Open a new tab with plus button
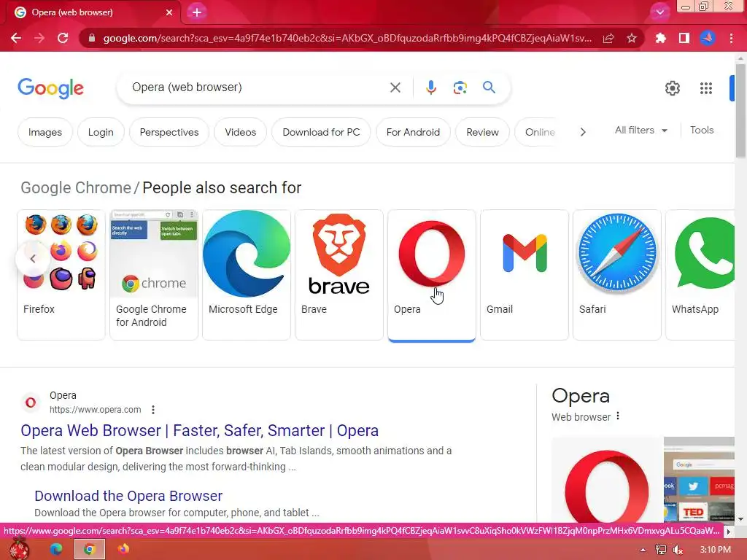Screen dimensions: 747x560 pos(197,12)
